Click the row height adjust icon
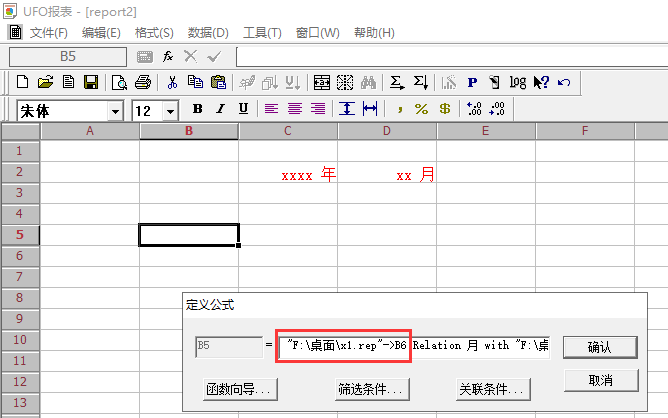 347,109
